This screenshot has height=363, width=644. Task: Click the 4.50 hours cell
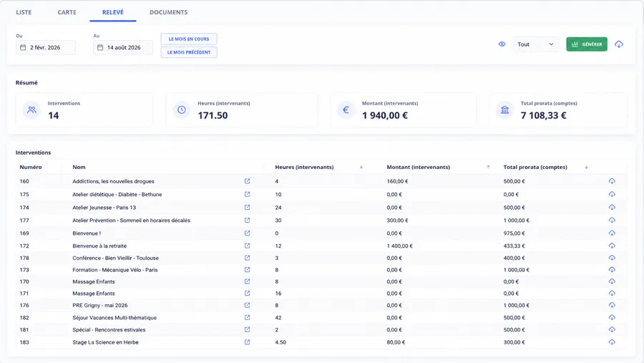[x=280, y=342]
